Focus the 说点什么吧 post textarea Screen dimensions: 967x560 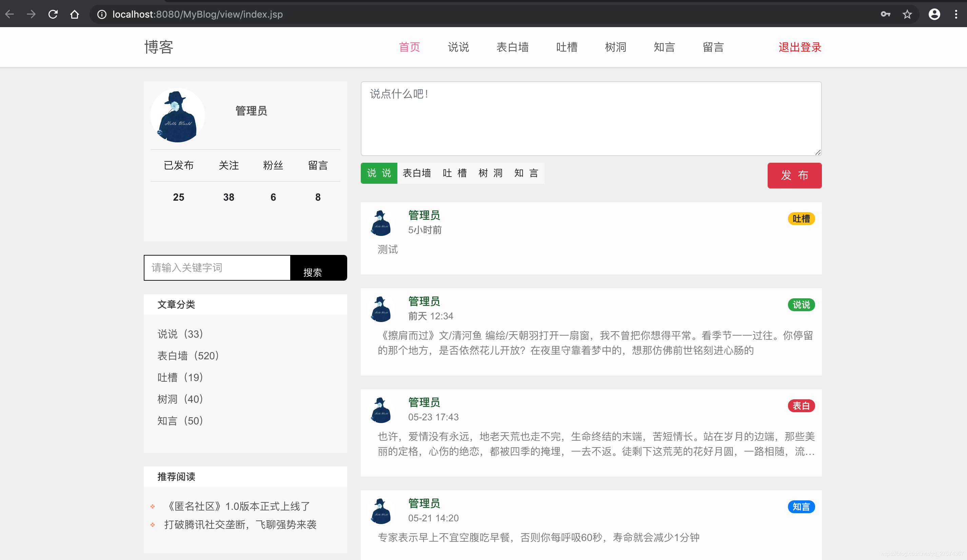(x=591, y=119)
